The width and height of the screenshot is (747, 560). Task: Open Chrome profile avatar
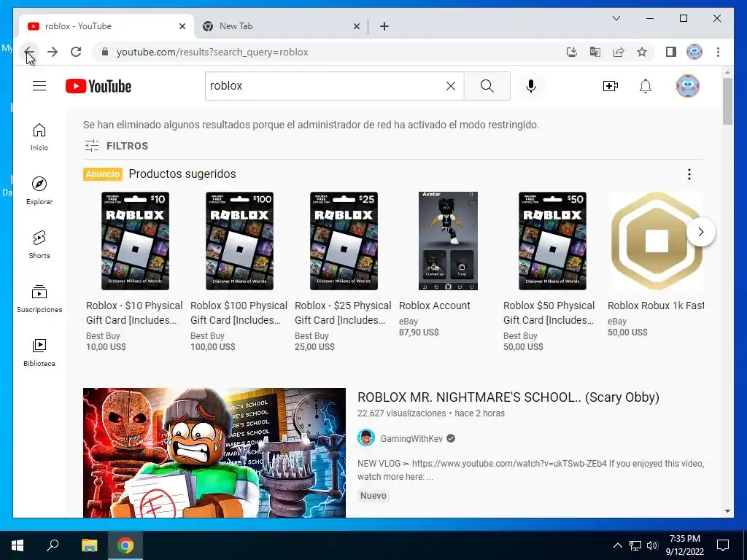coord(694,52)
